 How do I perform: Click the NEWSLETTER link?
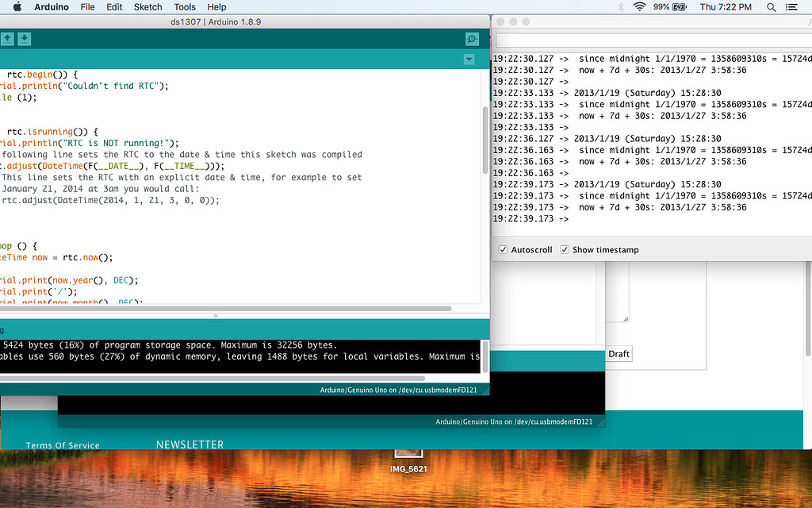coord(190,444)
